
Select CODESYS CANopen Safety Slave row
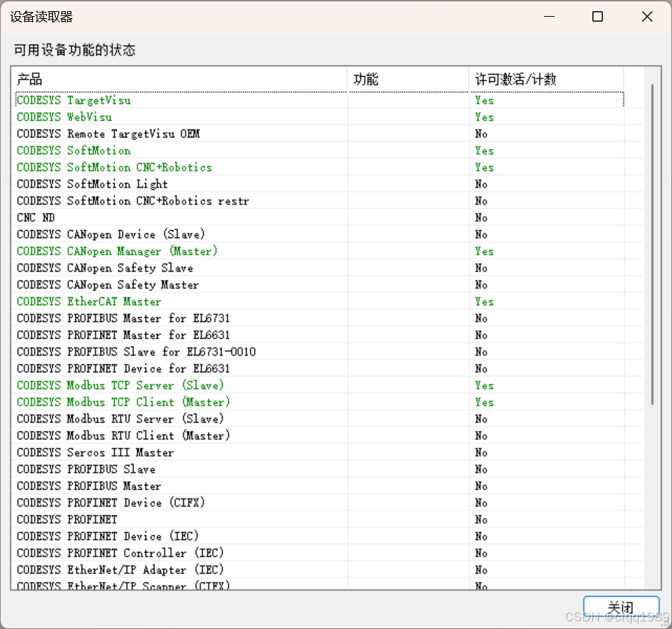[x=320, y=268]
